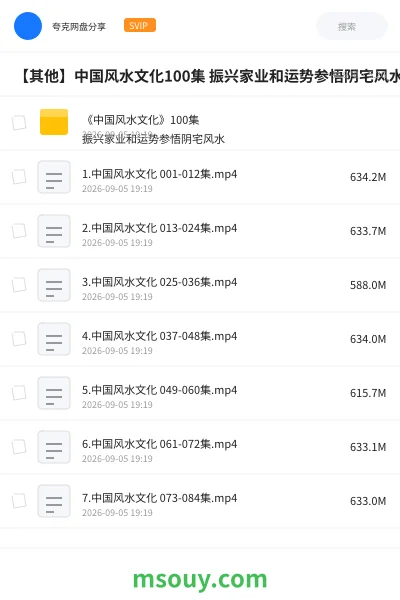Open file name 2.中国风水文化 013-024集.mp4
Image resolution: width=400 pixels, height=600 pixels.
(160, 228)
